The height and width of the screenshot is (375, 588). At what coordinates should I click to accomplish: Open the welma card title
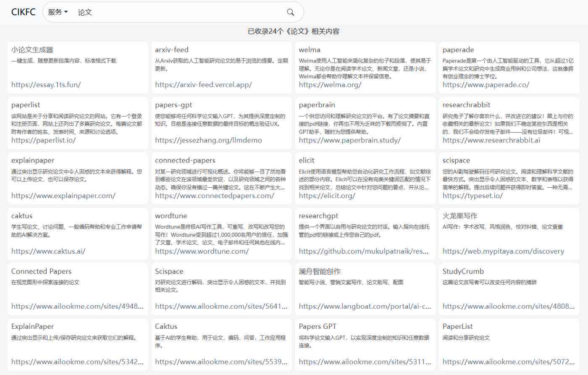[310, 50]
